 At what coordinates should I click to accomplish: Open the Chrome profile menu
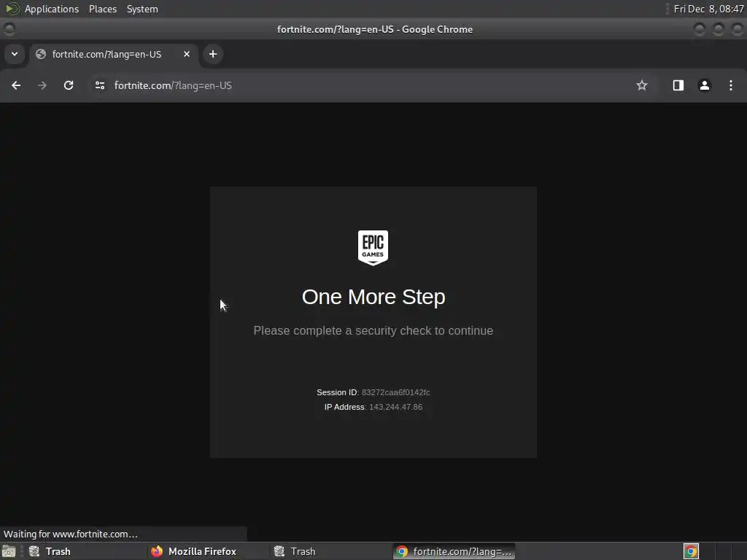704,85
